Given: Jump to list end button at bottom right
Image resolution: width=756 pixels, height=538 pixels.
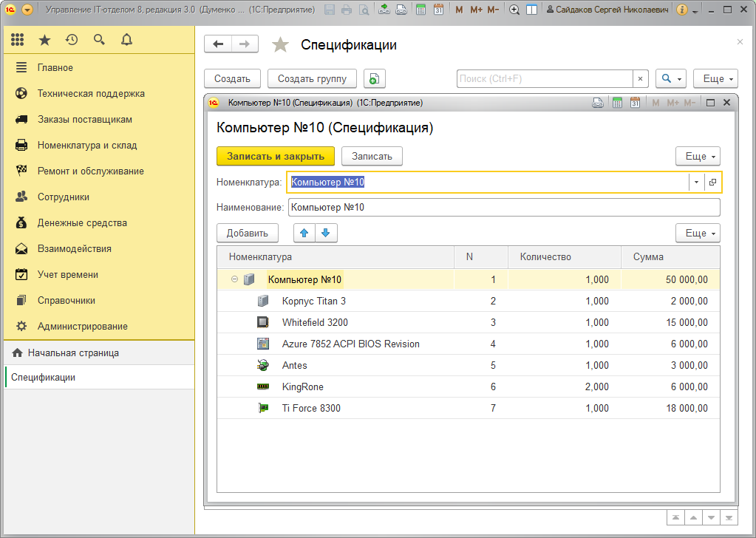Looking at the screenshot, I should pyautogui.click(x=729, y=518).
